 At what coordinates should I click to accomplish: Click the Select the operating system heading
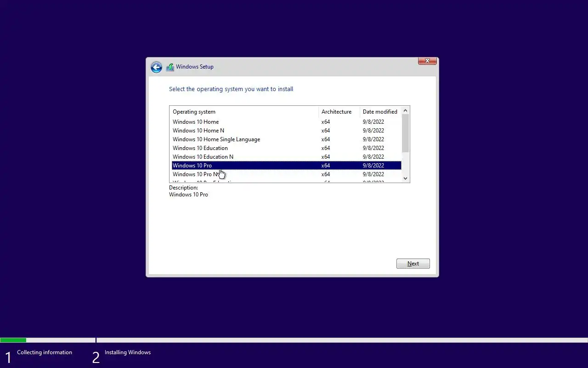click(x=231, y=89)
